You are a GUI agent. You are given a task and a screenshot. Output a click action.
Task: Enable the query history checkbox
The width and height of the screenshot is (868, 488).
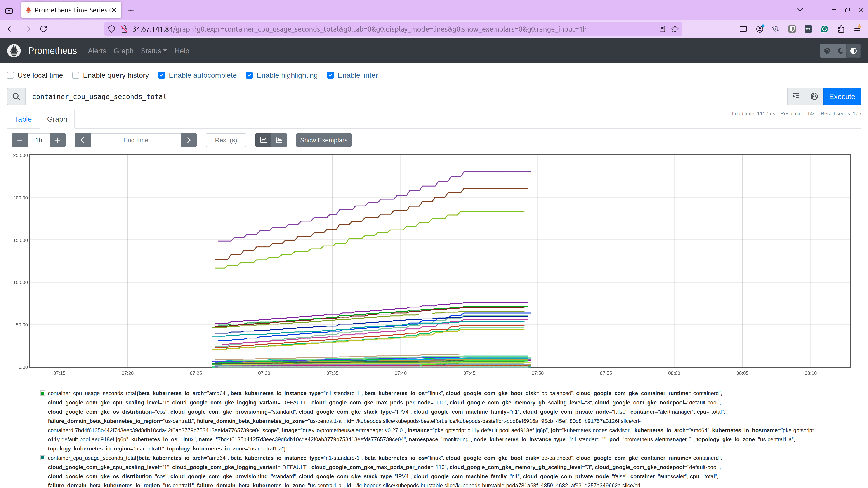click(x=76, y=75)
